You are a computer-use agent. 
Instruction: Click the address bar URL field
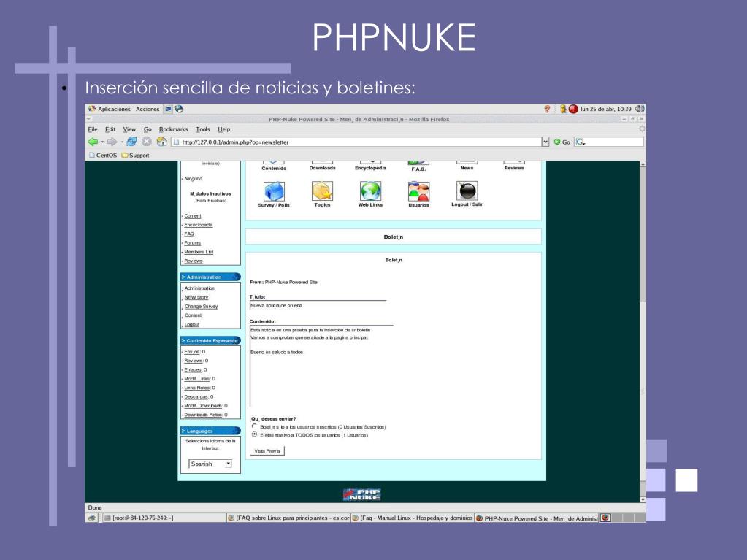(356, 142)
